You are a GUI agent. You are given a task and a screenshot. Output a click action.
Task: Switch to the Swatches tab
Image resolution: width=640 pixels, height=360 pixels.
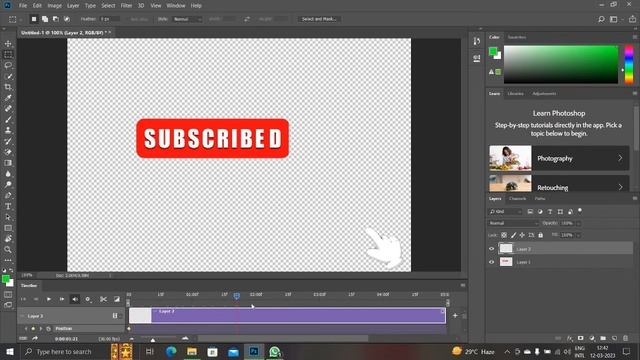517,37
